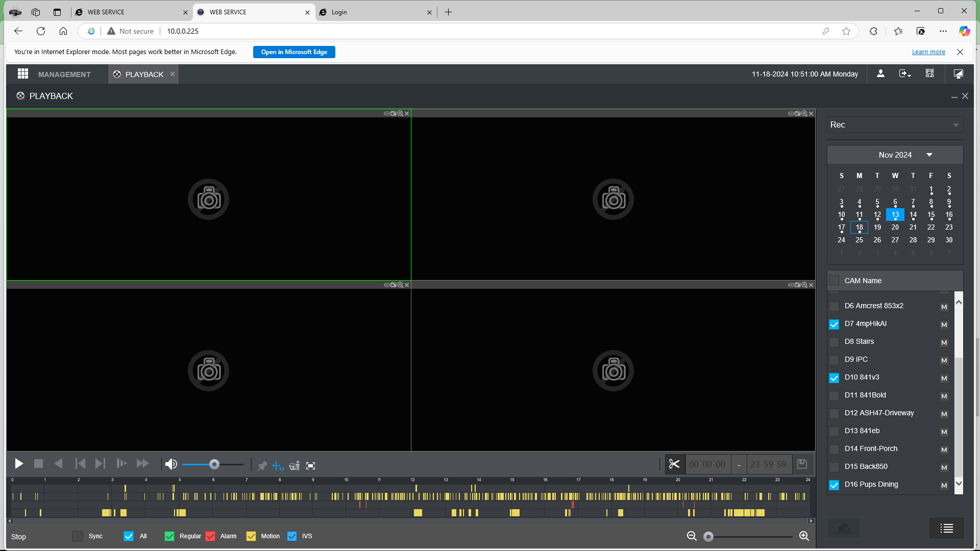Click the Stop playback square button
Viewport: 980px width, 551px height.
[x=38, y=464]
